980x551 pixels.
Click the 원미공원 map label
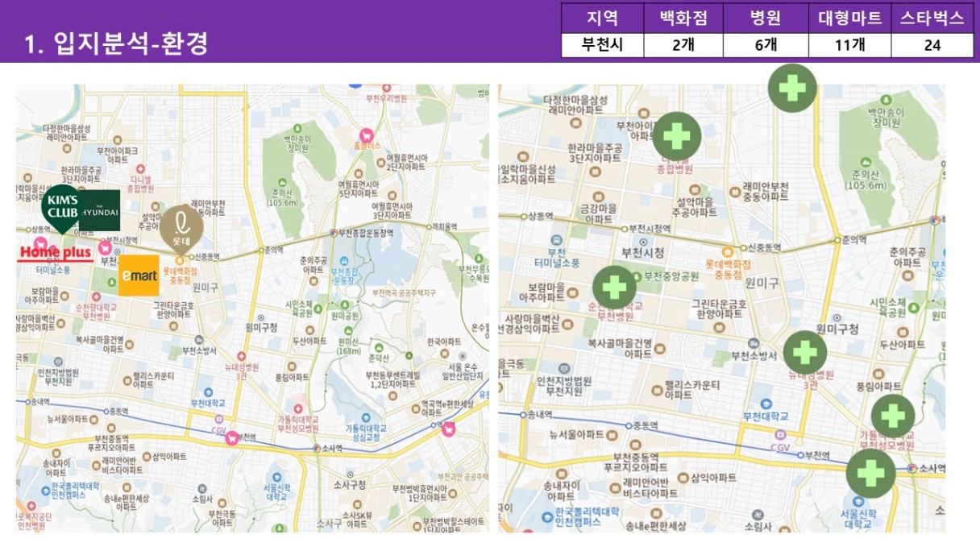[x=345, y=317]
